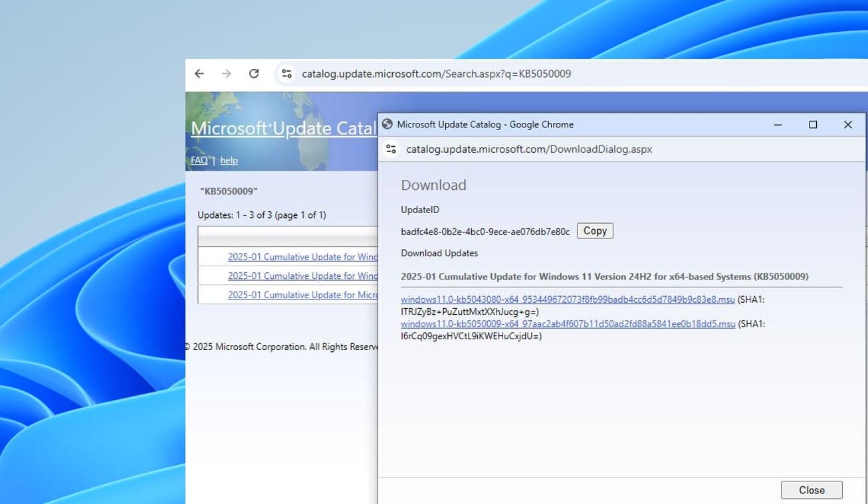This screenshot has width=868, height=504.
Task: Click the globe icon in popup title bar
Action: pos(387,124)
